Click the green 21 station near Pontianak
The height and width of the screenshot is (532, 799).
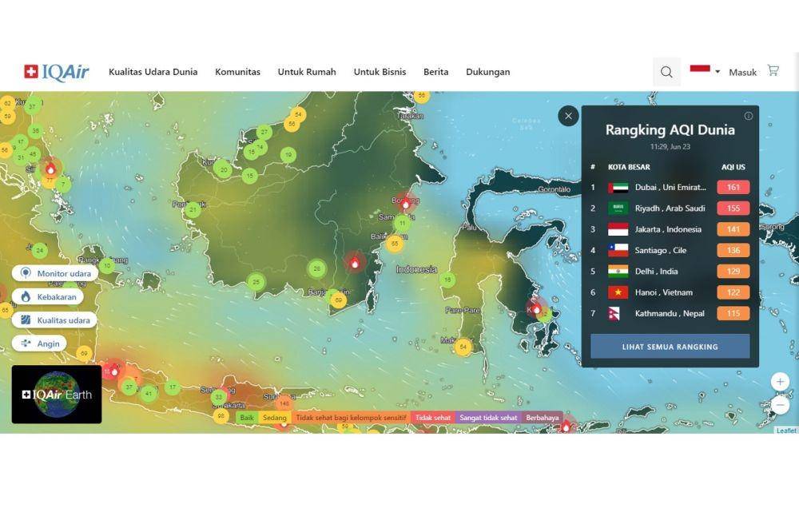coord(193,209)
